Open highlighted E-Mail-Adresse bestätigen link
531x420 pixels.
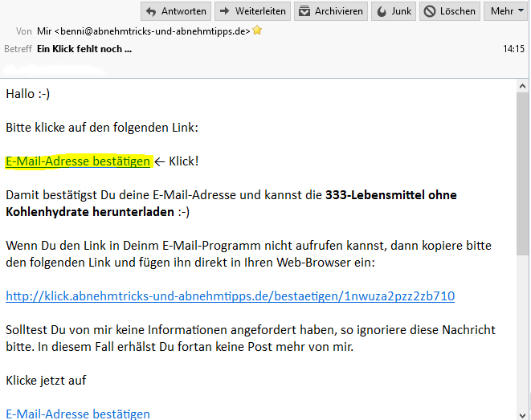pos(78,161)
